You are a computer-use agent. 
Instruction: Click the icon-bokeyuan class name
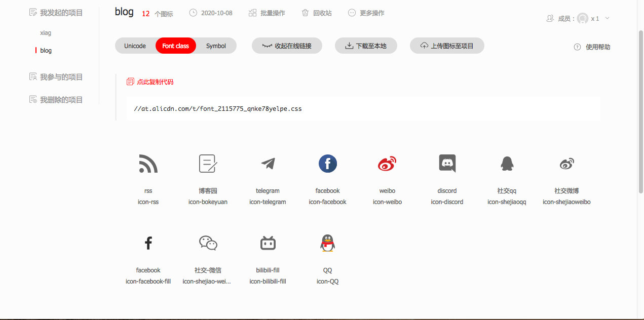click(208, 202)
